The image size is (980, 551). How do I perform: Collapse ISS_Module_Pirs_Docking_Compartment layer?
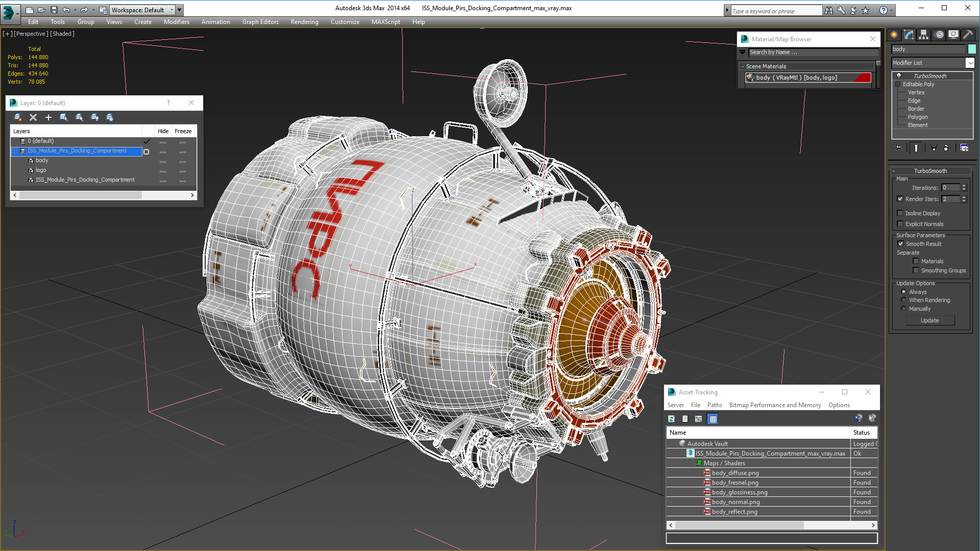click(15, 151)
